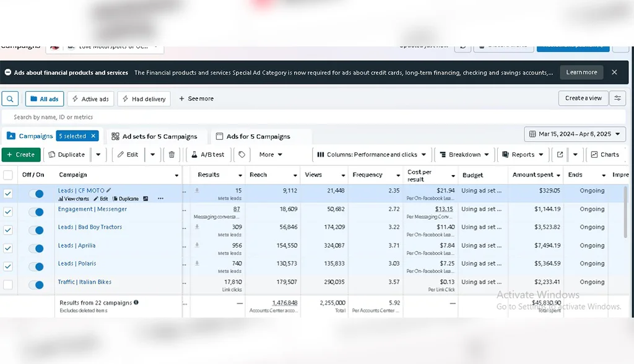Click the A/B test flask button
The width and height of the screenshot is (634, 364).
(x=208, y=155)
